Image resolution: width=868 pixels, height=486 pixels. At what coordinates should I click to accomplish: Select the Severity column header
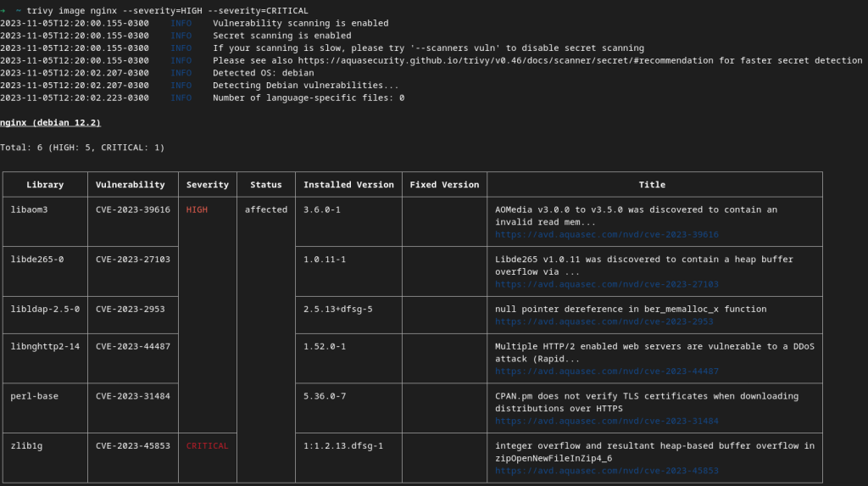pos(208,185)
